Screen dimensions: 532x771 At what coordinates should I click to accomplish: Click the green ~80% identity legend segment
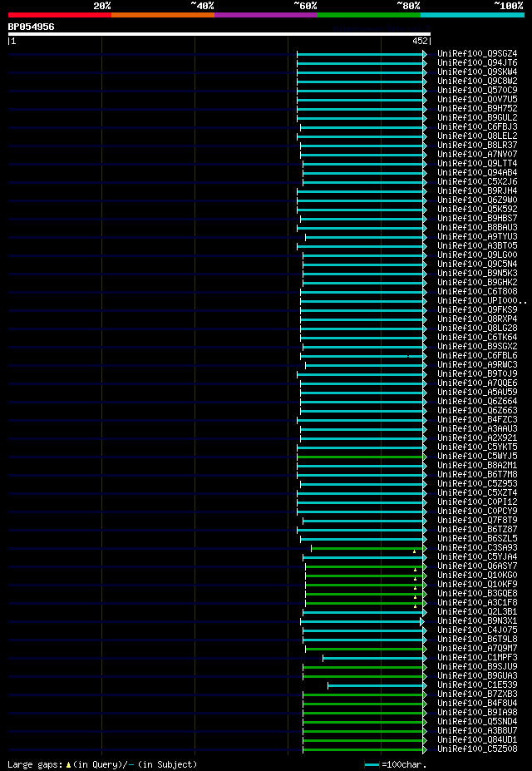369,15
